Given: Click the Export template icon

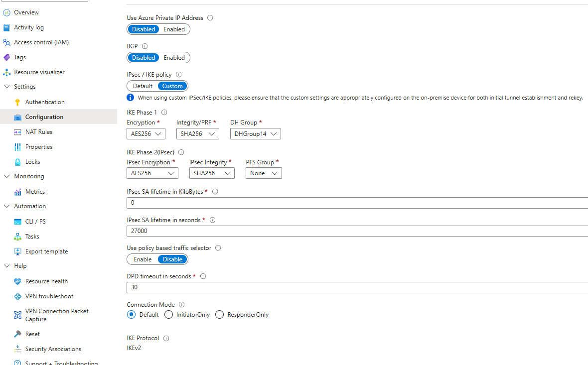Looking at the screenshot, I should (18, 251).
